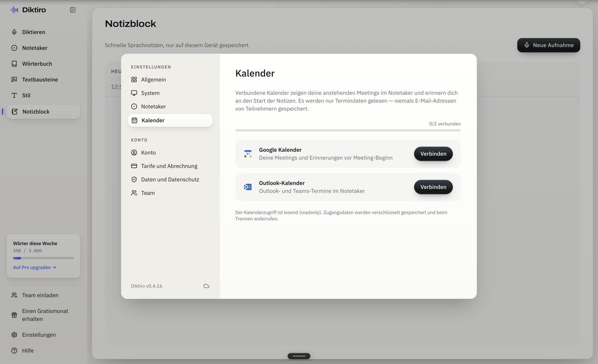The height and width of the screenshot is (364, 598).
Task: Click the Google Kalender logo icon
Action: click(248, 154)
